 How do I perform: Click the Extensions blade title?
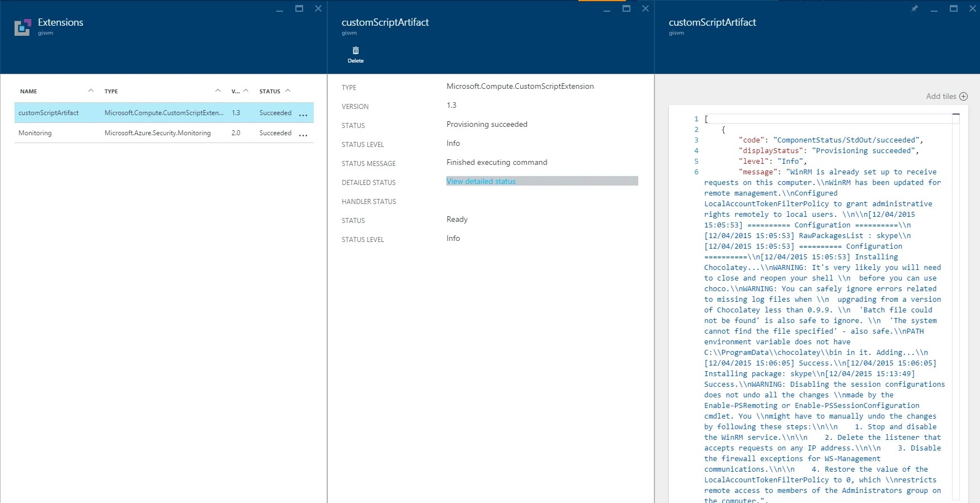pyautogui.click(x=60, y=22)
